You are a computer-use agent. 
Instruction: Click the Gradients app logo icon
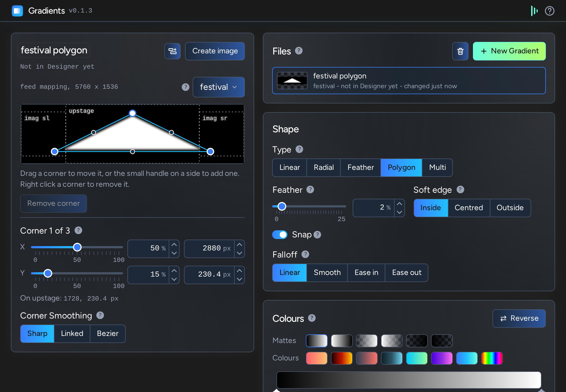click(x=17, y=11)
